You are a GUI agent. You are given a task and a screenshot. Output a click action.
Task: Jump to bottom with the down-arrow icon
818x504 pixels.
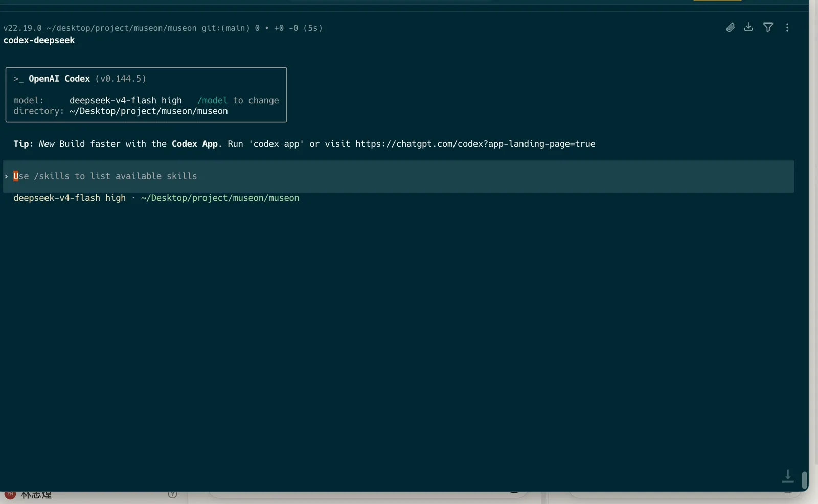(x=788, y=476)
